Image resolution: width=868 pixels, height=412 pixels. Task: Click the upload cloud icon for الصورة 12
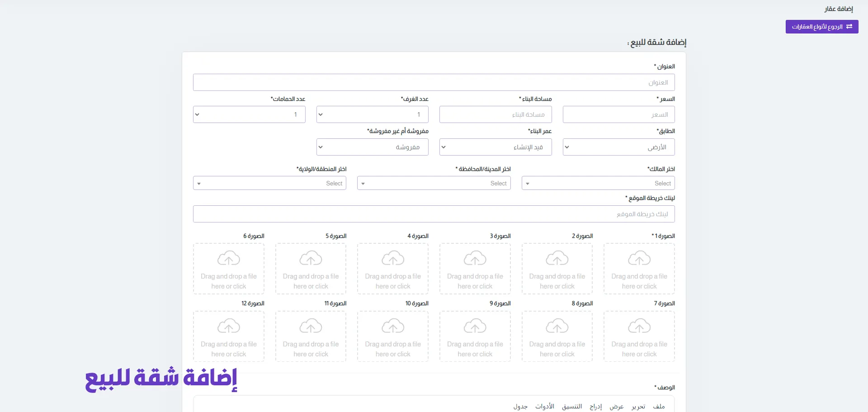click(229, 326)
